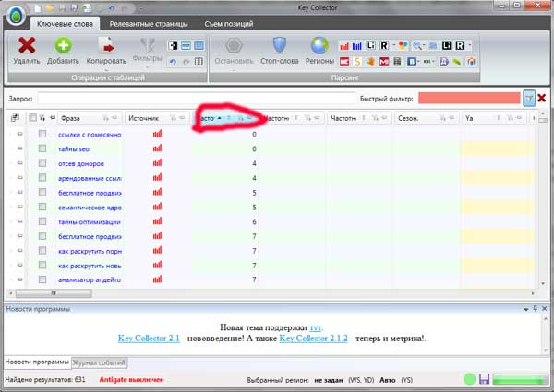
Task: Click the save floppy icon in status bar
Action: [x=484, y=379]
